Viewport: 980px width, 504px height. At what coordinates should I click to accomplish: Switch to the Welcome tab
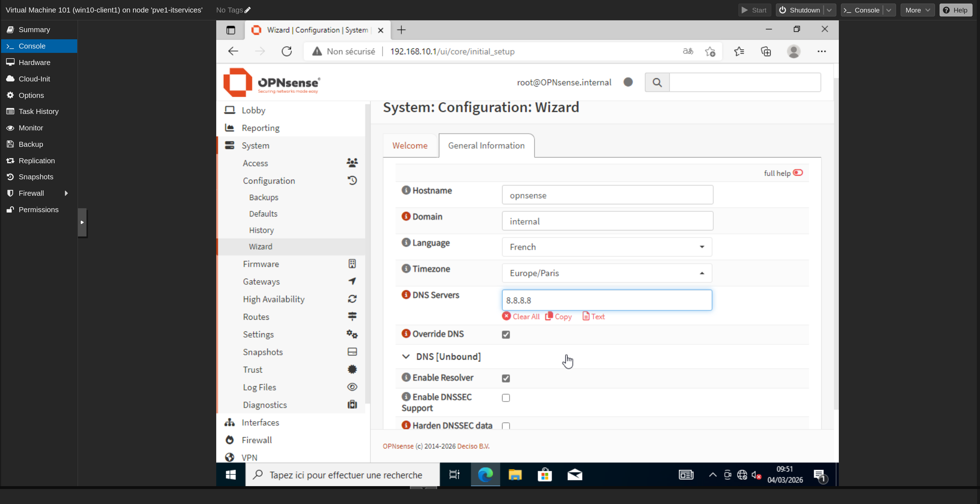[x=410, y=146]
